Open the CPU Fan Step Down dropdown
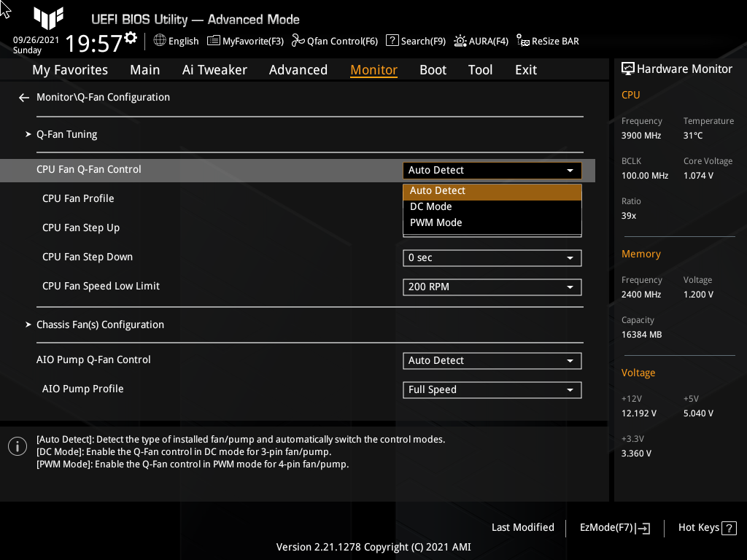Viewport: 747px width, 560px height. click(492, 257)
